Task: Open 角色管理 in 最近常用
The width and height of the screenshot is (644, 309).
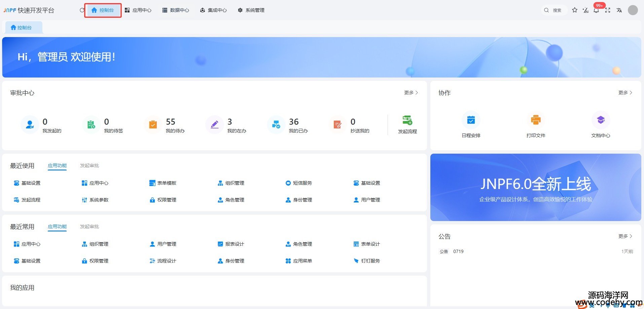Action: click(x=299, y=244)
